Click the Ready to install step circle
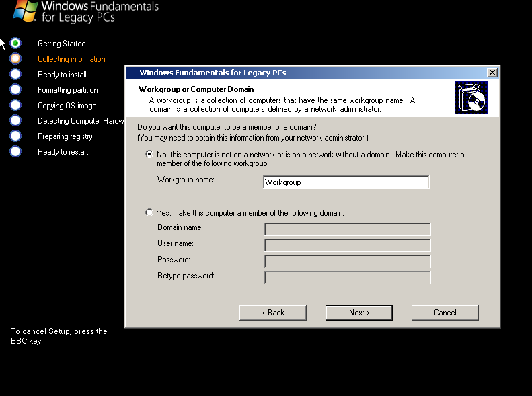 point(15,74)
